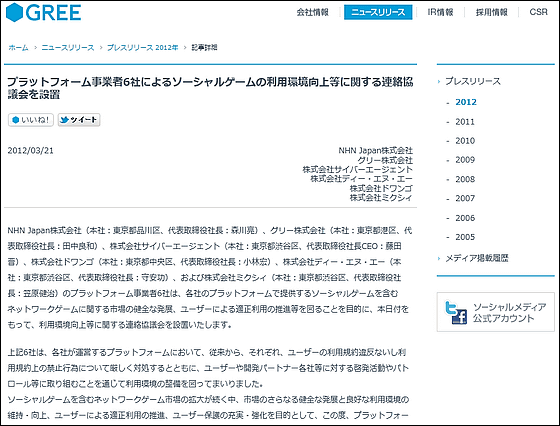Select the ニュースリリース tab
560x426 pixels.
tap(378, 12)
